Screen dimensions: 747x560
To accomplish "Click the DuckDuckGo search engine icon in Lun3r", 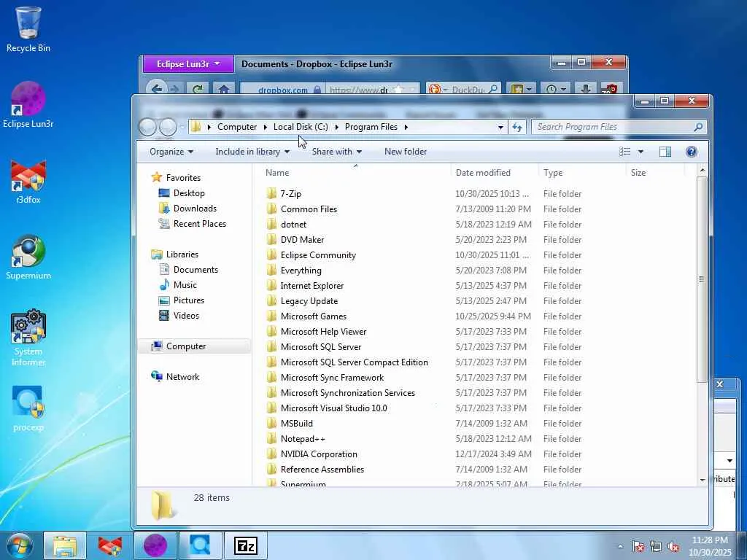I will [435, 89].
